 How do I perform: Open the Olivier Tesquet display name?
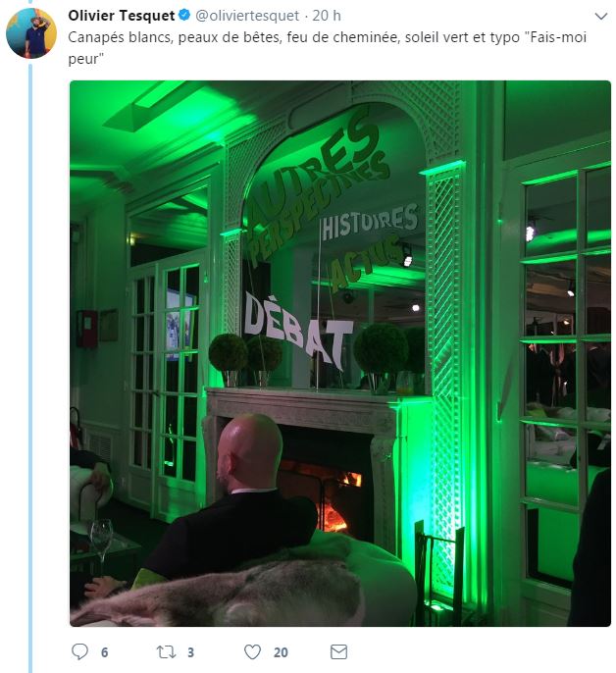click(x=122, y=16)
